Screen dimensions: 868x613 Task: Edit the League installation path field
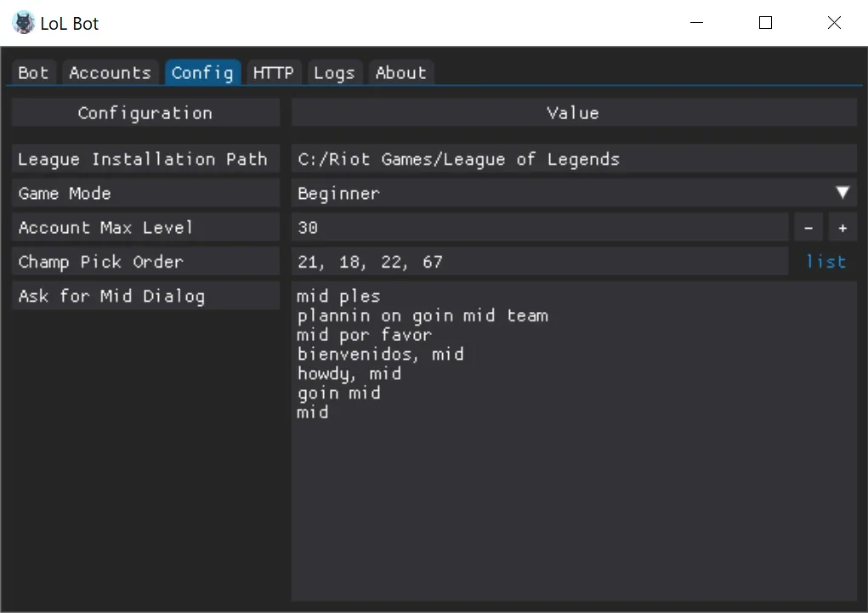574,160
